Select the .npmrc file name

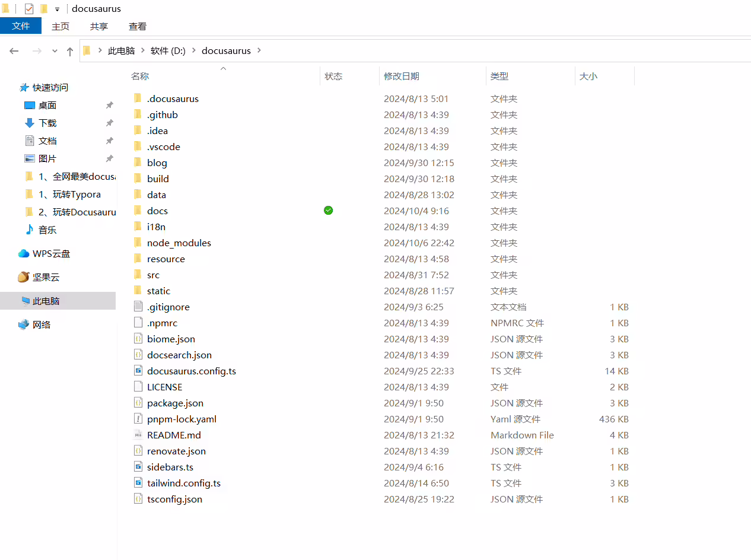(x=162, y=323)
